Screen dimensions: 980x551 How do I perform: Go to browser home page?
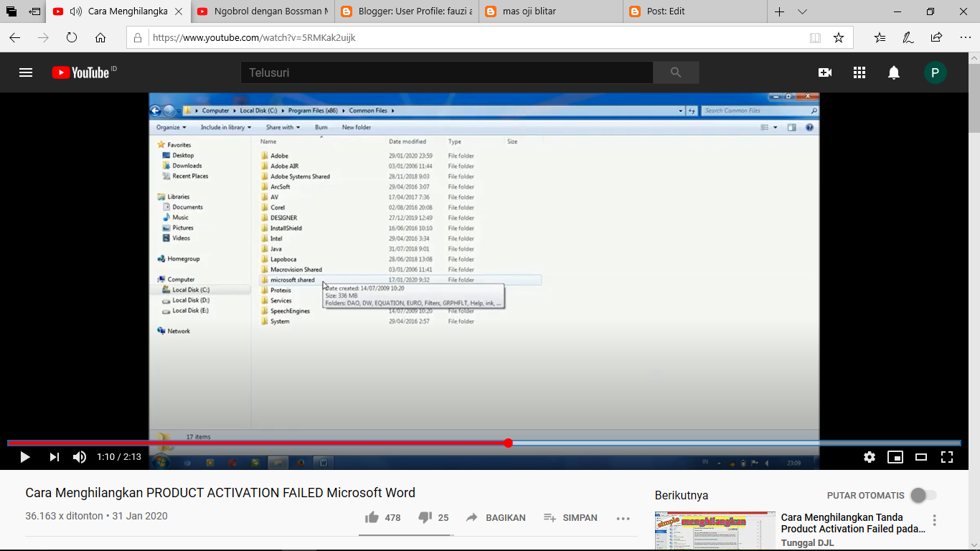[x=100, y=37]
